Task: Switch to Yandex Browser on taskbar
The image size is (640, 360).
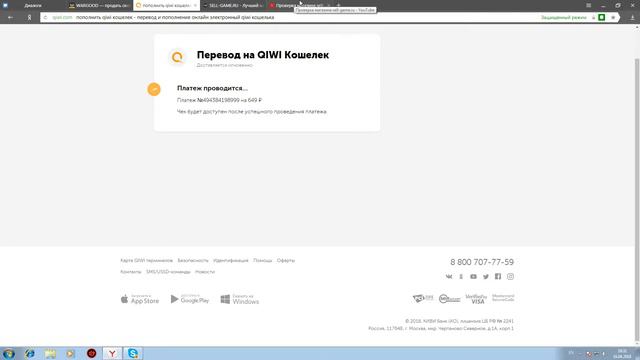Action: (112, 353)
